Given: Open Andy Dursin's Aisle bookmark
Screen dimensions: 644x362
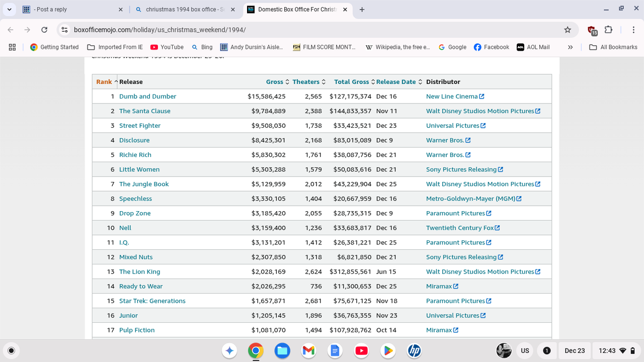Looking at the screenshot, I should pyautogui.click(x=252, y=47).
